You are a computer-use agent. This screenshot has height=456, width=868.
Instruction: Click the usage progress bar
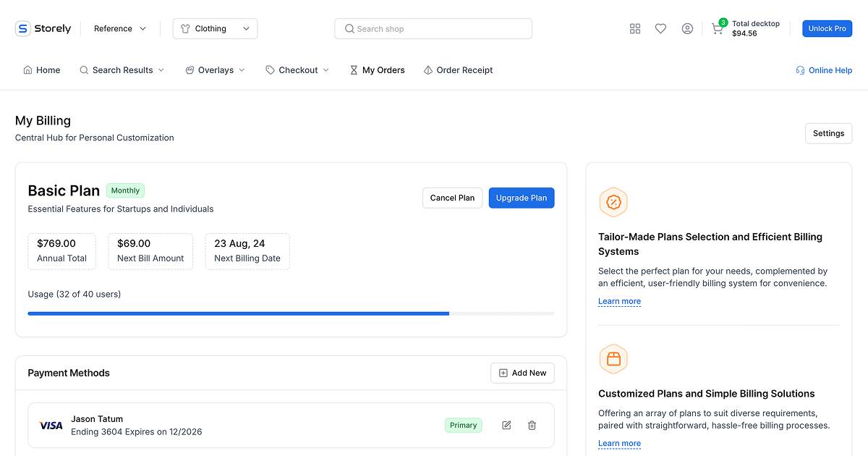coord(291,313)
